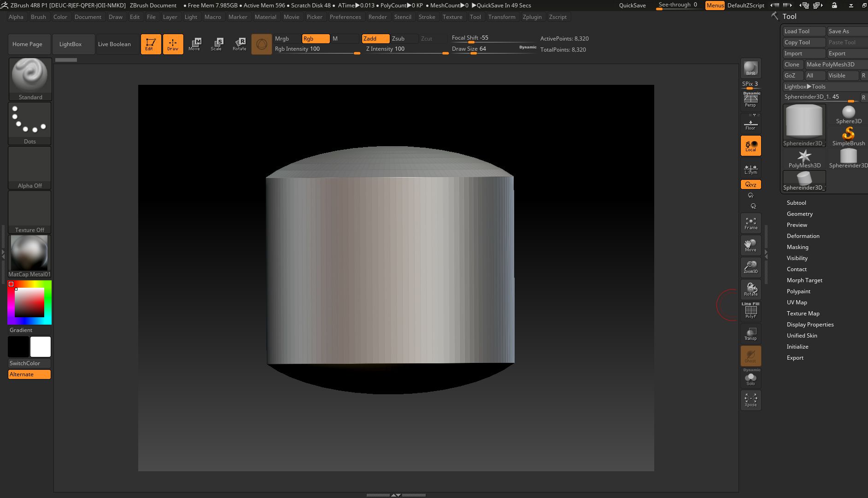Viewport: 868px width, 498px height.
Task: Select the white secondary color swatch
Action: (41, 347)
